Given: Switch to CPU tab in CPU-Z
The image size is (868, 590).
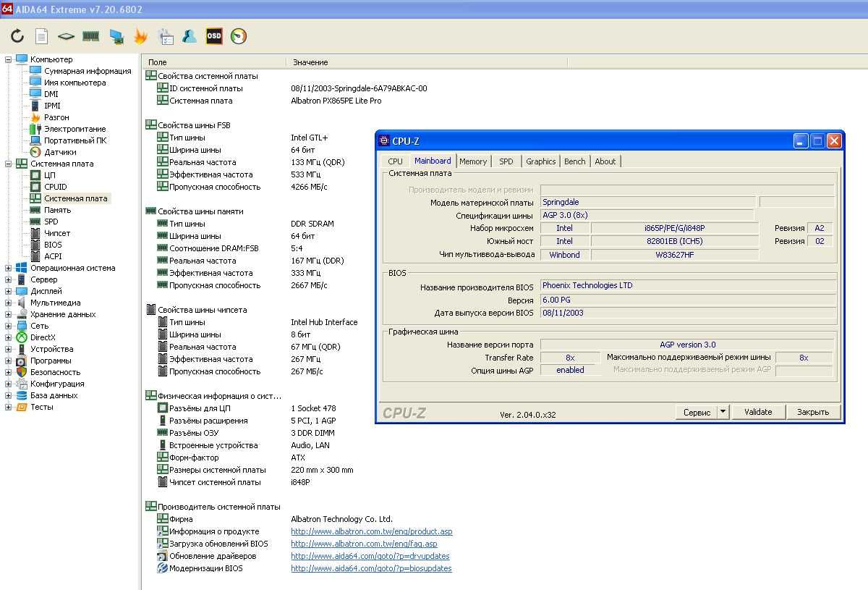Looking at the screenshot, I should [395, 161].
